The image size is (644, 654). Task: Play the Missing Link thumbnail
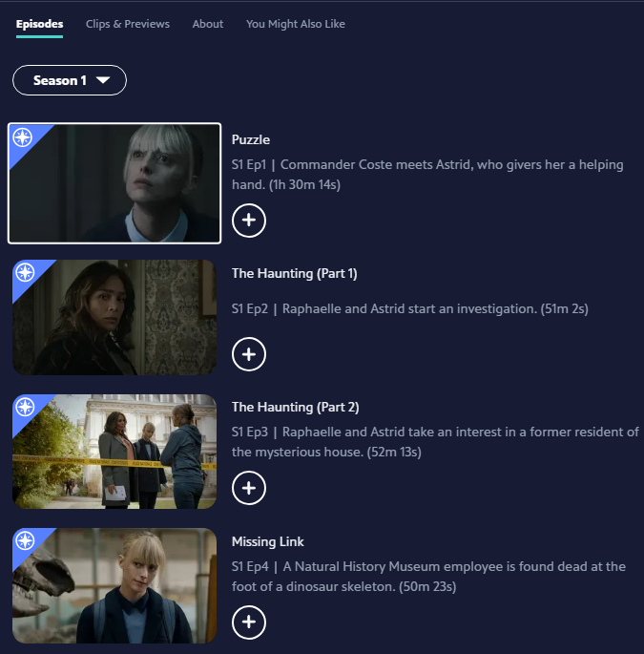click(x=114, y=585)
